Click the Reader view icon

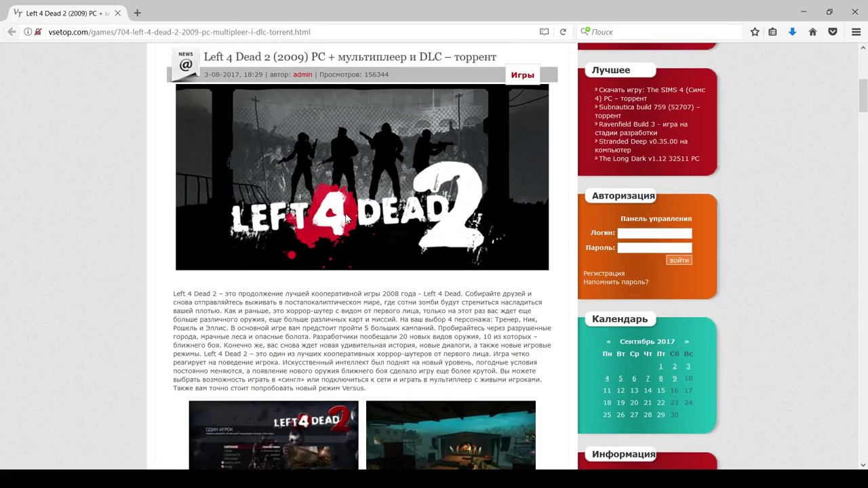coord(544,32)
